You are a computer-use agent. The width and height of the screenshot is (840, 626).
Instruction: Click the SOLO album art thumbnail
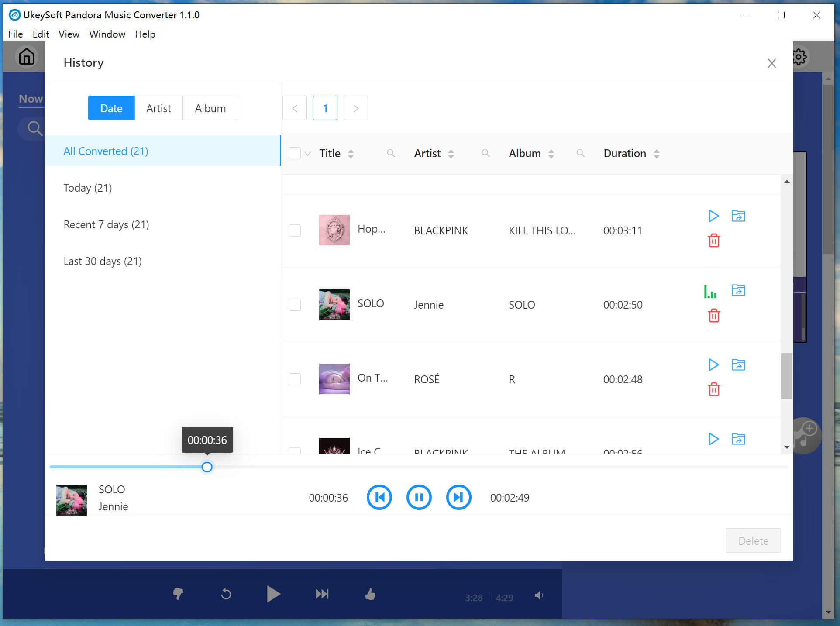pyautogui.click(x=333, y=304)
